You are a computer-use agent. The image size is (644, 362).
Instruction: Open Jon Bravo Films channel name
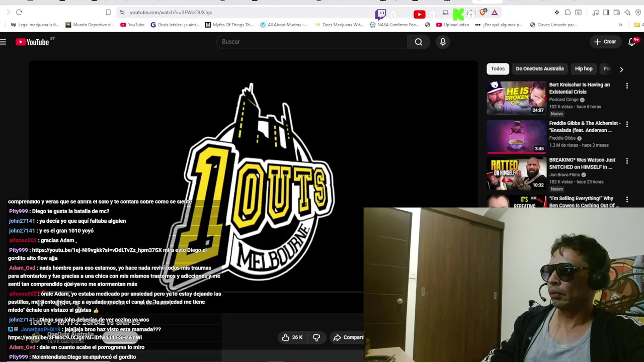565,174
